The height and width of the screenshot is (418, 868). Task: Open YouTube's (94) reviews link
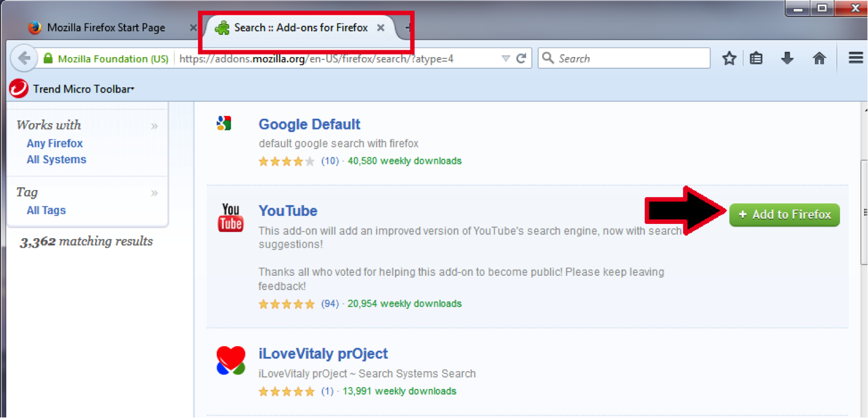point(330,304)
